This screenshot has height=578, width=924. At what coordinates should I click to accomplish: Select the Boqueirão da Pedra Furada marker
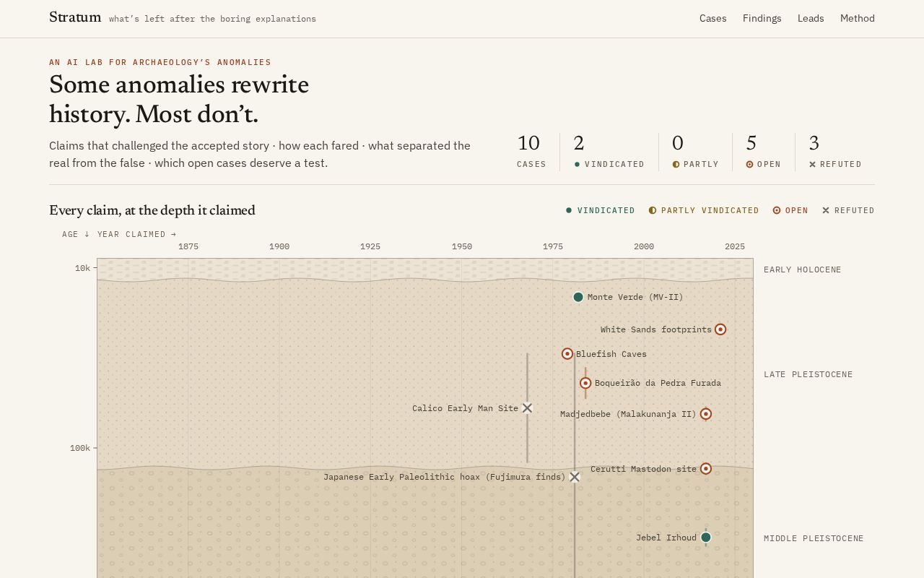click(x=585, y=383)
